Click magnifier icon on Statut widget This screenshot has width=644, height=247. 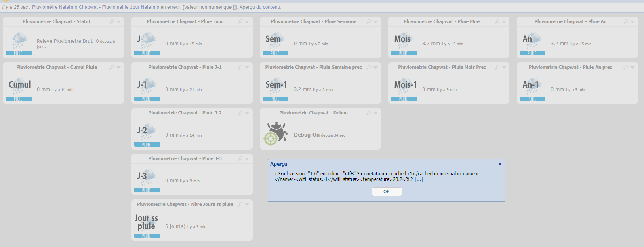click(x=112, y=22)
